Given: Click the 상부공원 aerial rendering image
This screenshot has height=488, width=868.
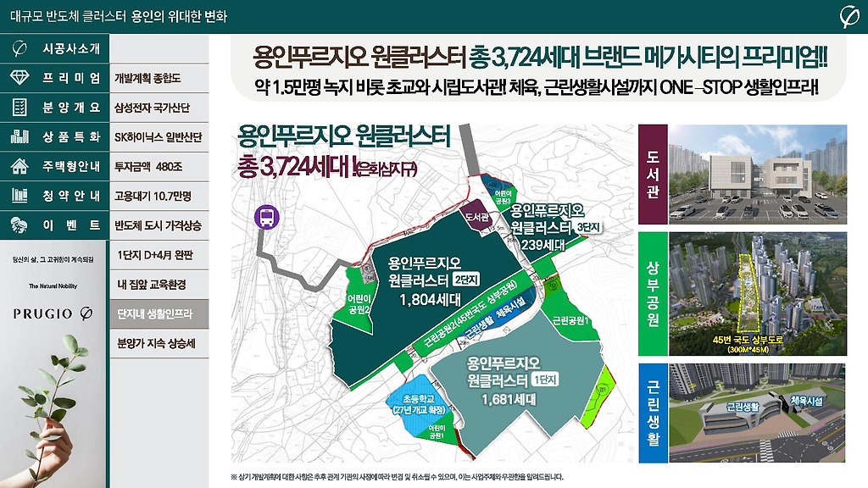Looking at the screenshot, I should pos(758,294).
